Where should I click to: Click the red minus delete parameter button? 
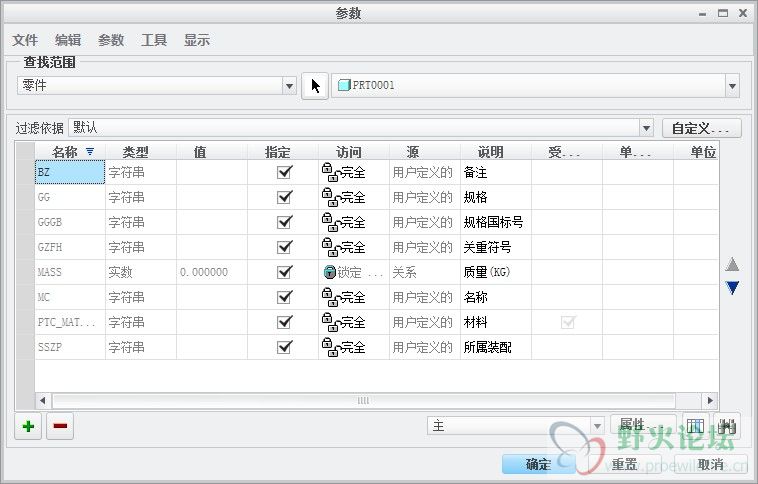point(60,426)
